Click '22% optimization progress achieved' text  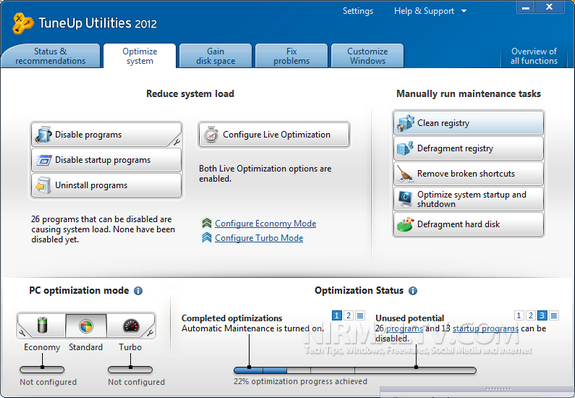click(300, 381)
